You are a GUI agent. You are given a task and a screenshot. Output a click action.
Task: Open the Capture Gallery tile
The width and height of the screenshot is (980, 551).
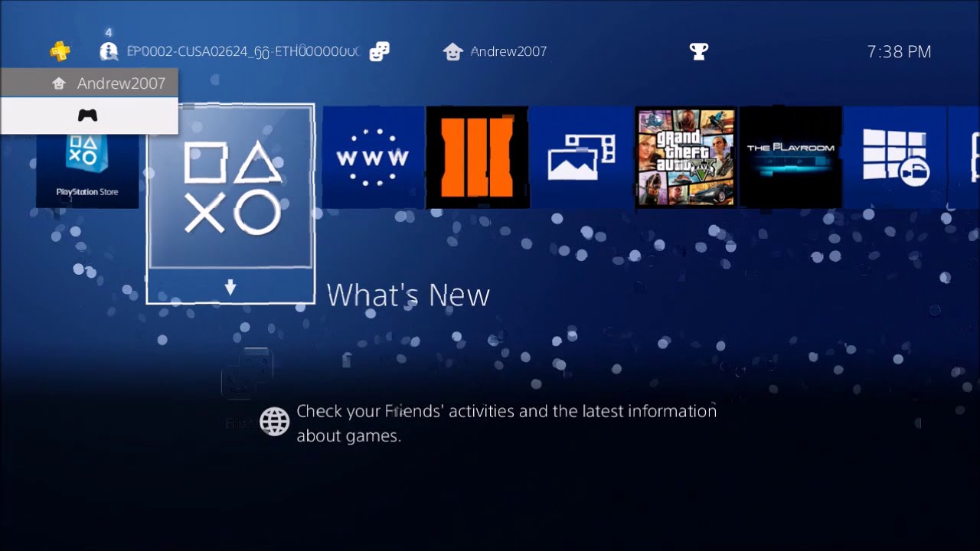pos(581,157)
